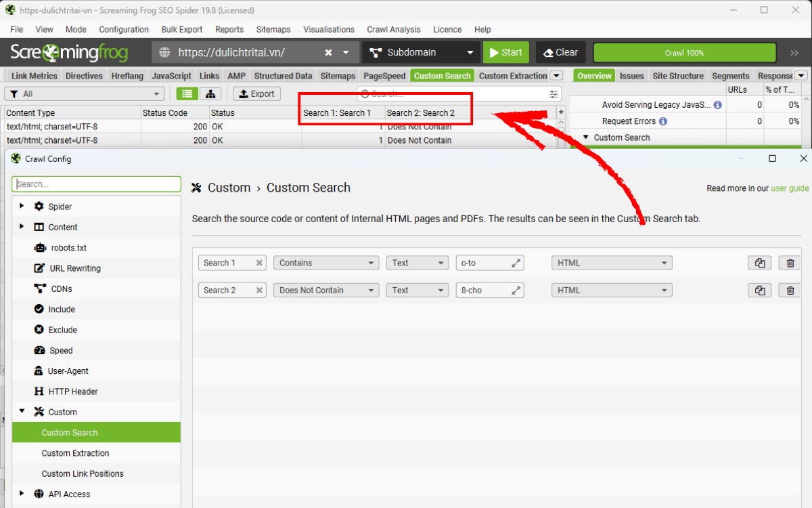Open the user guide link
This screenshot has width=812, height=508.
pos(790,188)
